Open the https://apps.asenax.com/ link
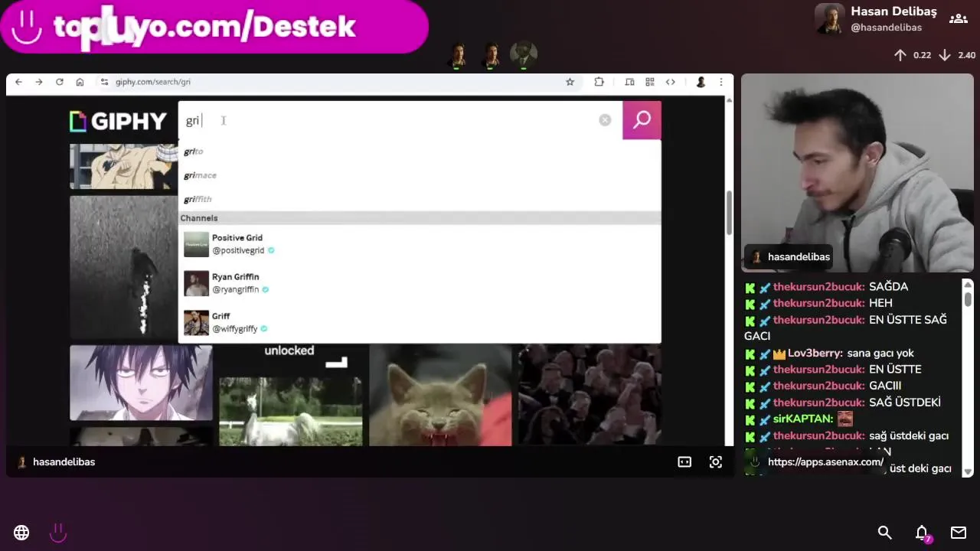The image size is (980, 551). click(825, 462)
